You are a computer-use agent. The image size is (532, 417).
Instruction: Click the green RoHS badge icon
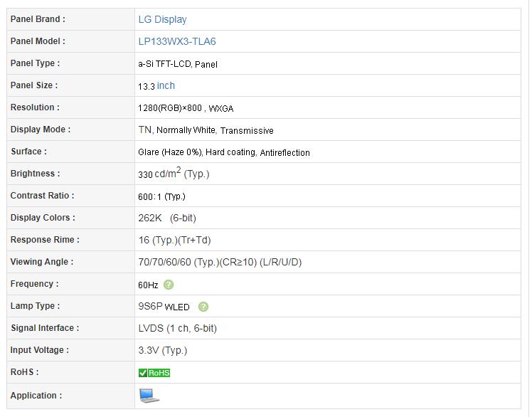point(154,373)
